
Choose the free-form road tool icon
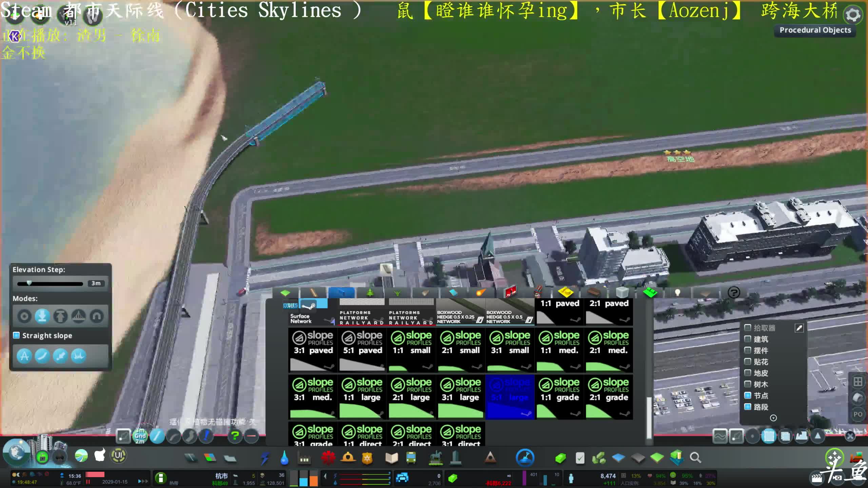[x=190, y=436]
